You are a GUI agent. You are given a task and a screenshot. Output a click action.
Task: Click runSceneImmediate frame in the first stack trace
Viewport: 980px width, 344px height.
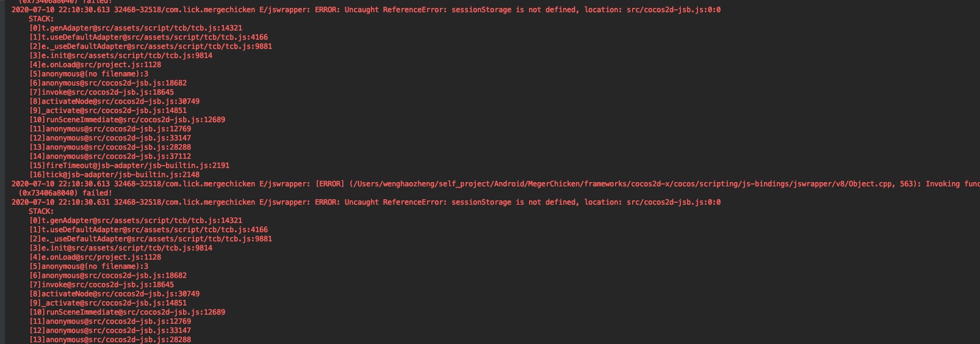pyautogui.click(x=127, y=120)
